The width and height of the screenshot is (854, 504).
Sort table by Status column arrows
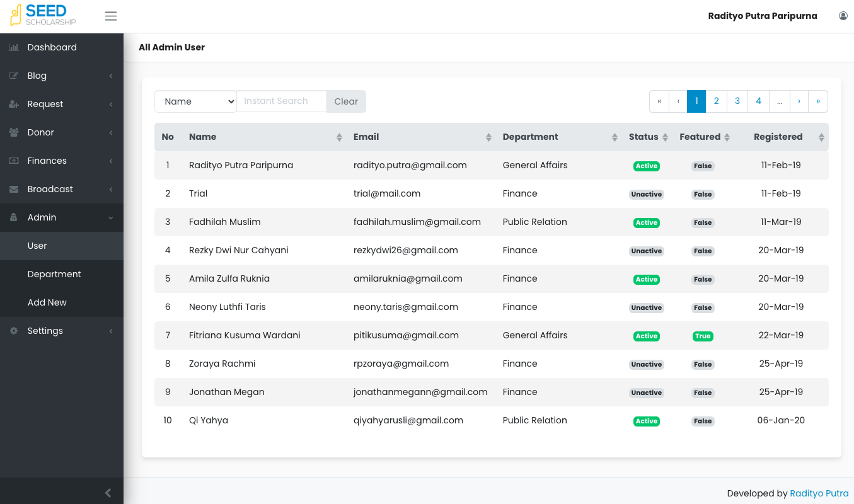[x=665, y=137]
